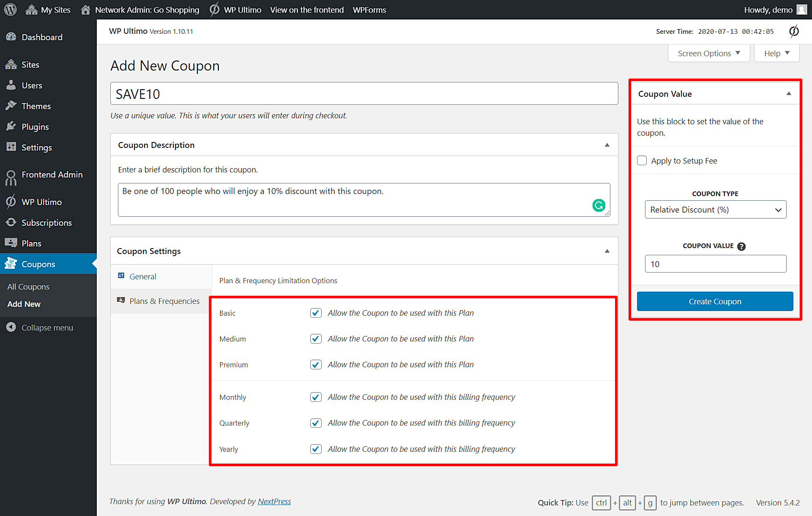
Task: Click the server time value 2020-07-13 00:42:05
Action: pyautogui.click(x=735, y=31)
